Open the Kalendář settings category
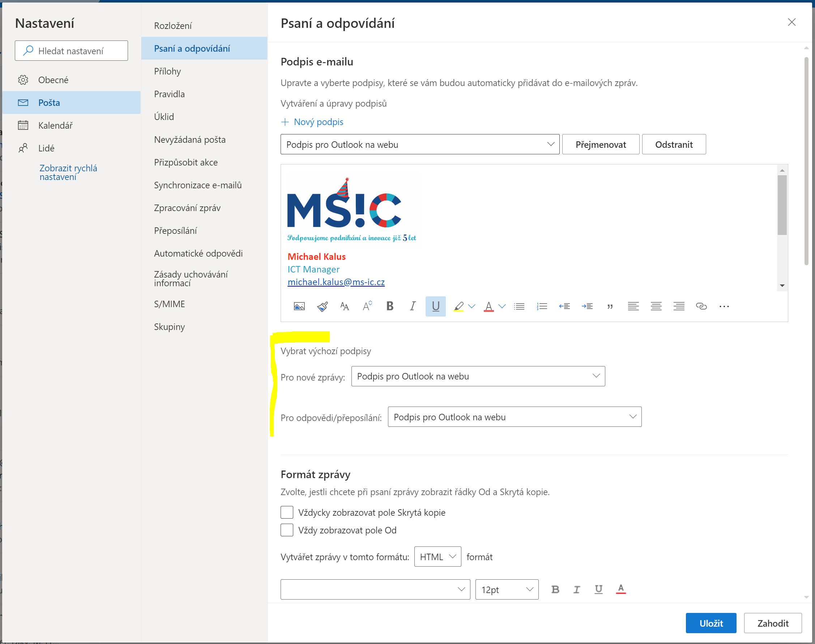This screenshot has height=644, width=815. tap(56, 125)
